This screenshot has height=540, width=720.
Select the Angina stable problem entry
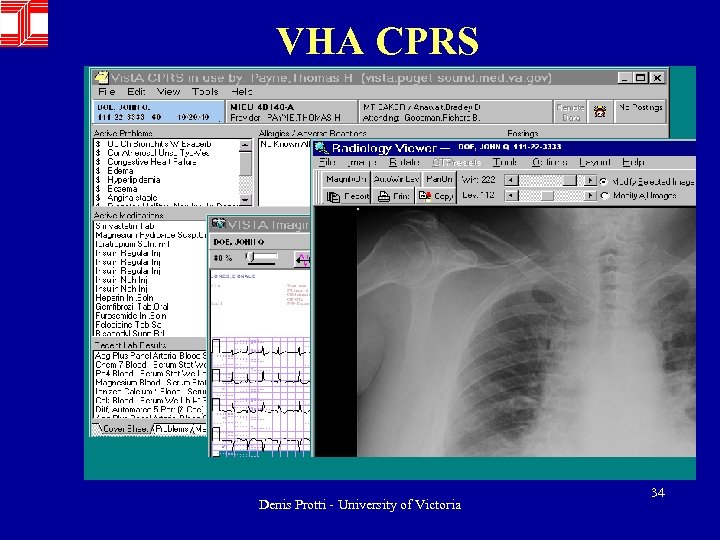click(167, 198)
